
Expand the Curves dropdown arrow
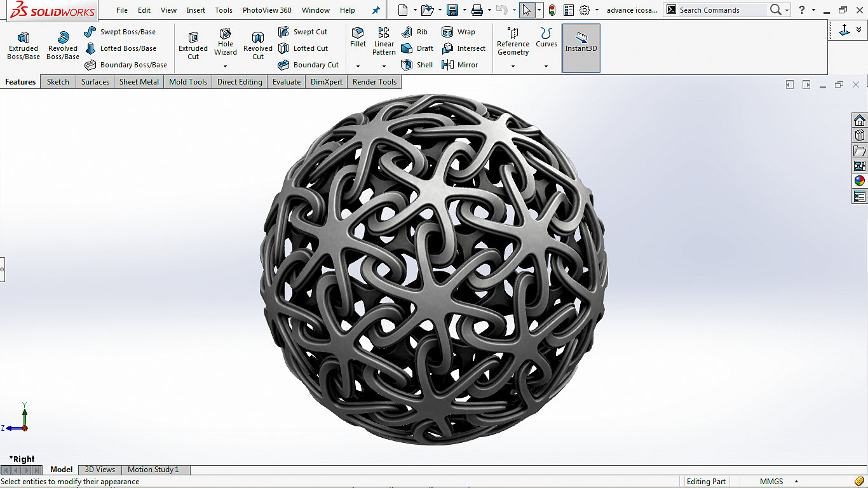tap(546, 66)
